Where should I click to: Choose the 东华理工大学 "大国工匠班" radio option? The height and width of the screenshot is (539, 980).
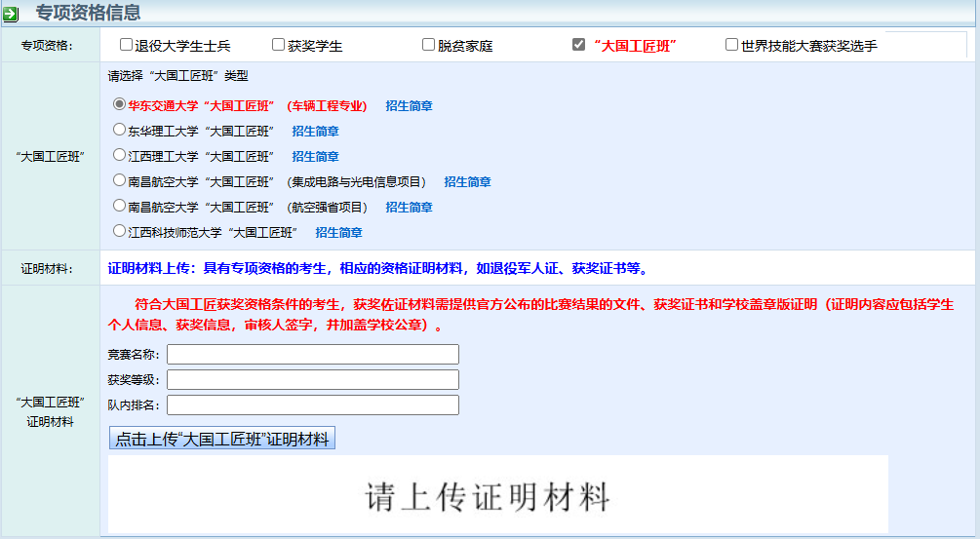coord(119,130)
